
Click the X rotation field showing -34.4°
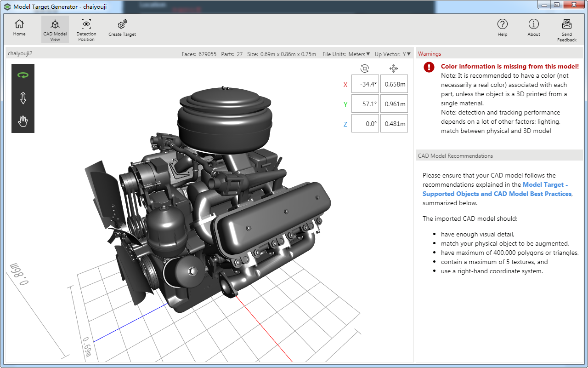(365, 84)
